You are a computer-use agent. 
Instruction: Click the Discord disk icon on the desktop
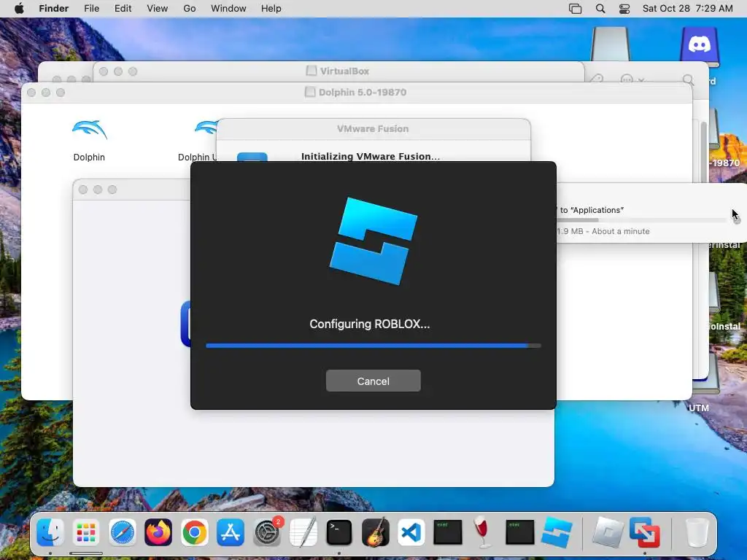[x=700, y=46]
